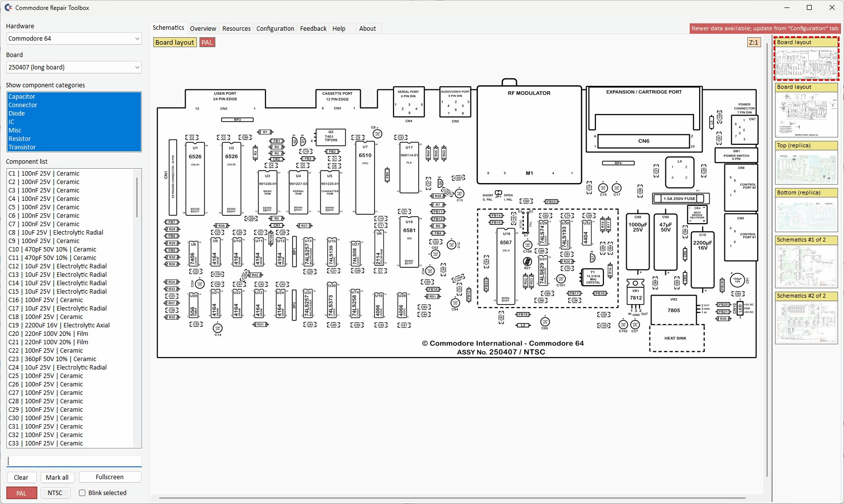Open the Top (replica) thumbnail

(x=806, y=163)
